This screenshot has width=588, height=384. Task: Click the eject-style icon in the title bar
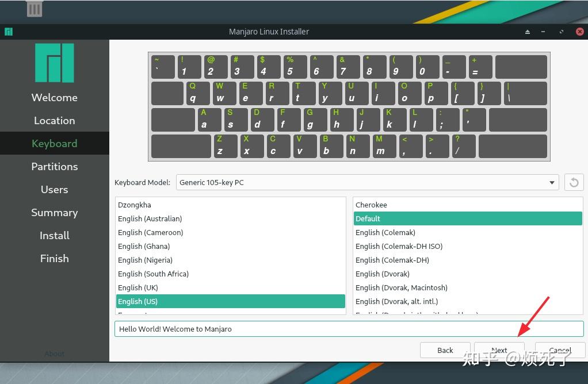pyautogui.click(x=528, y=32)
